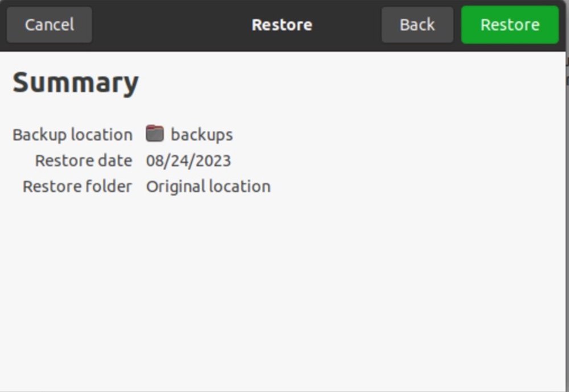Select the Original location text
Viewport: 569px width, 392px height.
[208, 186]
